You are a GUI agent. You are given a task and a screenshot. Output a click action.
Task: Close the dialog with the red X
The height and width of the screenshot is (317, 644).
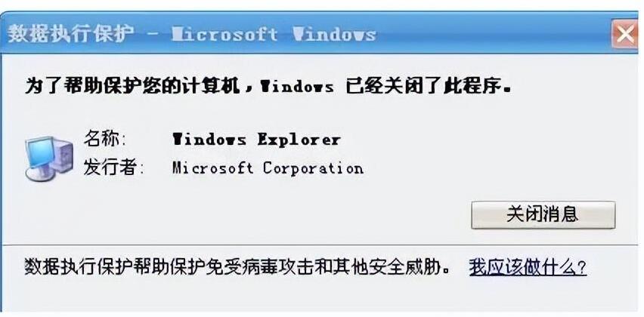624,35
